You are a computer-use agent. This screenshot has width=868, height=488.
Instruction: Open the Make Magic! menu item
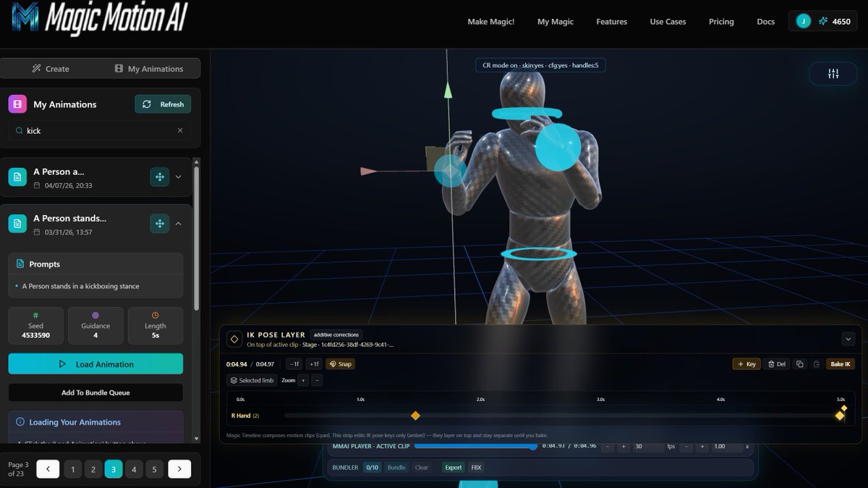[491, 22]
